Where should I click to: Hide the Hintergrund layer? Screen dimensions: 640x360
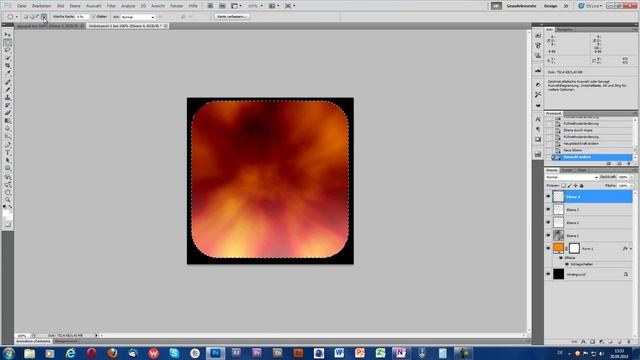(x=548, y=274)
